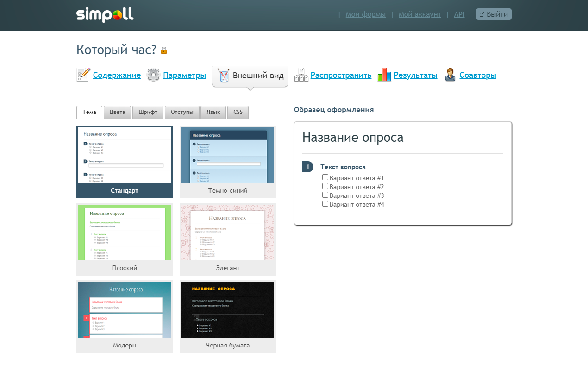
Task: Open Результаты via the bar chart icon
Action: (x=384, y=74)
